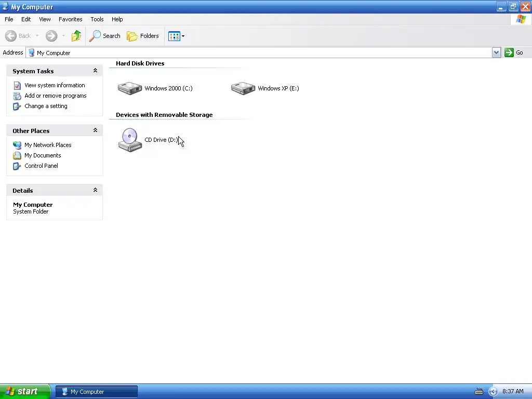Viewport: 532px width, 399px height.
Task: Open the Tools menu
Action: click(97, 19)
